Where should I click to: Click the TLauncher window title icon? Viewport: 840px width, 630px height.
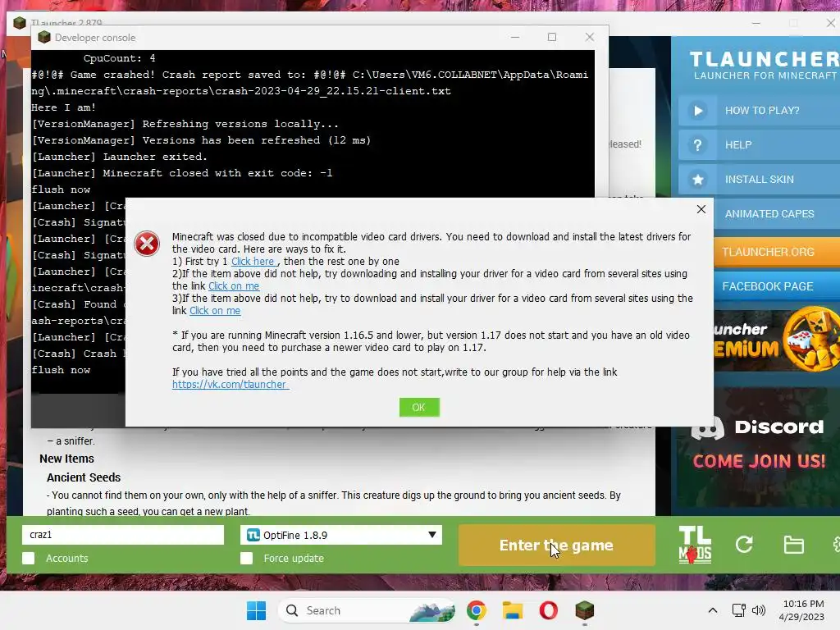pos(20,23)
